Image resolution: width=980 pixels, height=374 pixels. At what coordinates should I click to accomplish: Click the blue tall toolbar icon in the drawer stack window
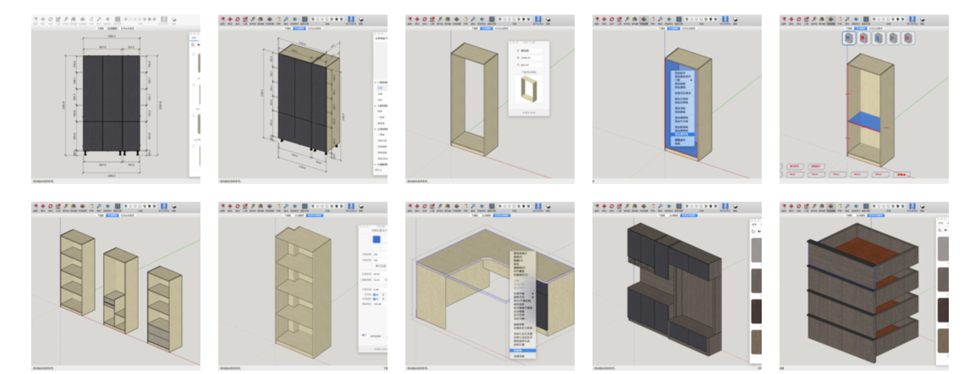click(912, 207)
